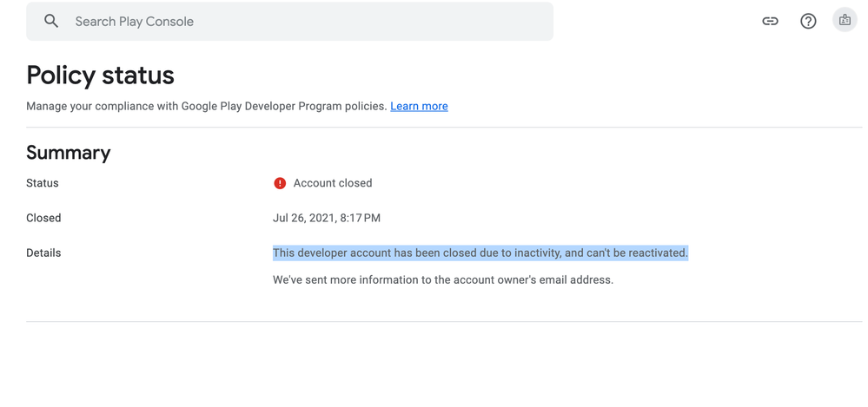The image size is (868, 407).
Task: Open the developer account badge icon
Action: click(x=845, y=20)
